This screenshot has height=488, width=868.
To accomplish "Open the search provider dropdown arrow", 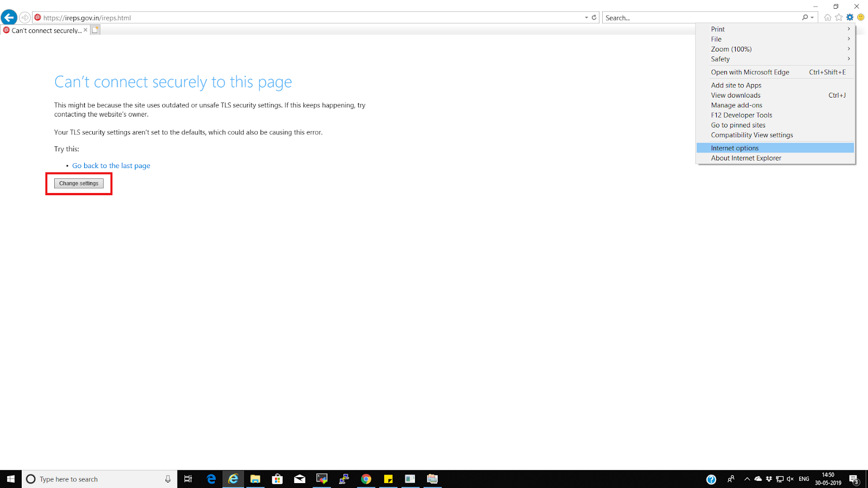I will click(812, 17).
